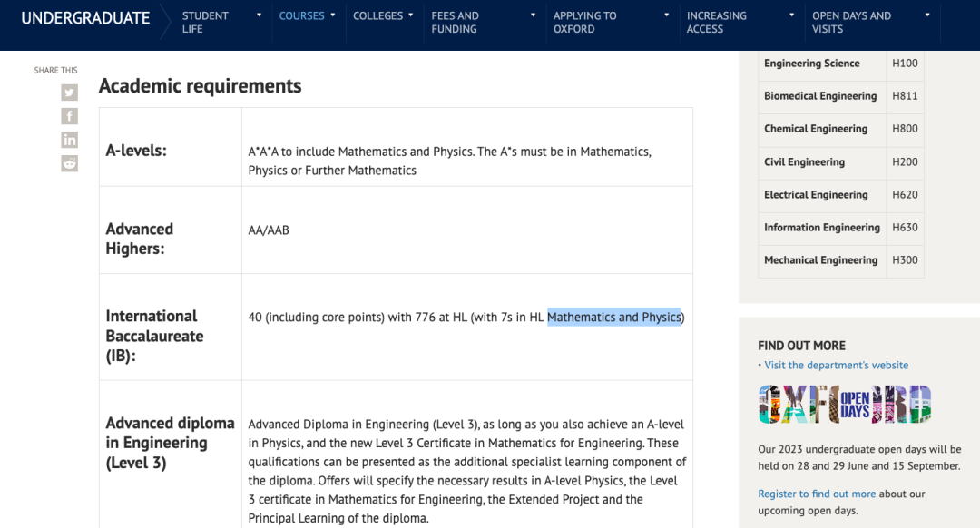Select the Biomedical Engineering H811 row
Viewport: 980px width, 528px height.
(x=840, y=96)
